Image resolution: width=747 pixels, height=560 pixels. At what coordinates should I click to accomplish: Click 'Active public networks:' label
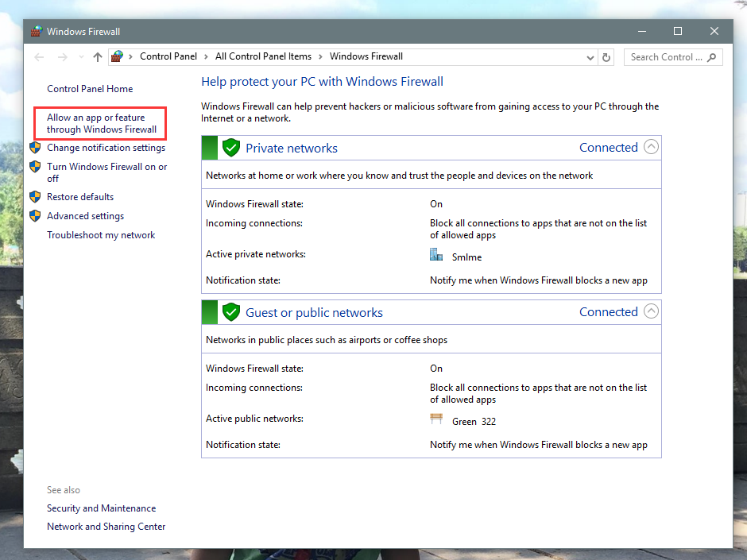pos(254,419)
